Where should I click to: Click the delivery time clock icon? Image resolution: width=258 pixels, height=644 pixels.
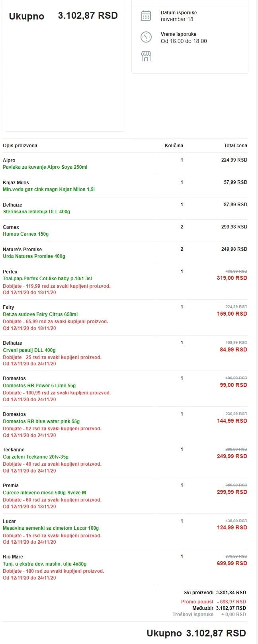point(146,37)
